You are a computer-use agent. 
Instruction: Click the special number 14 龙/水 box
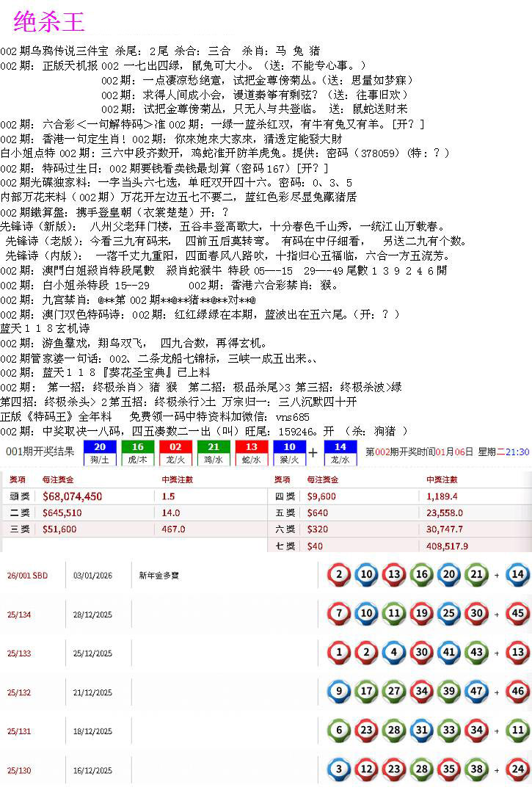[340, 453]
